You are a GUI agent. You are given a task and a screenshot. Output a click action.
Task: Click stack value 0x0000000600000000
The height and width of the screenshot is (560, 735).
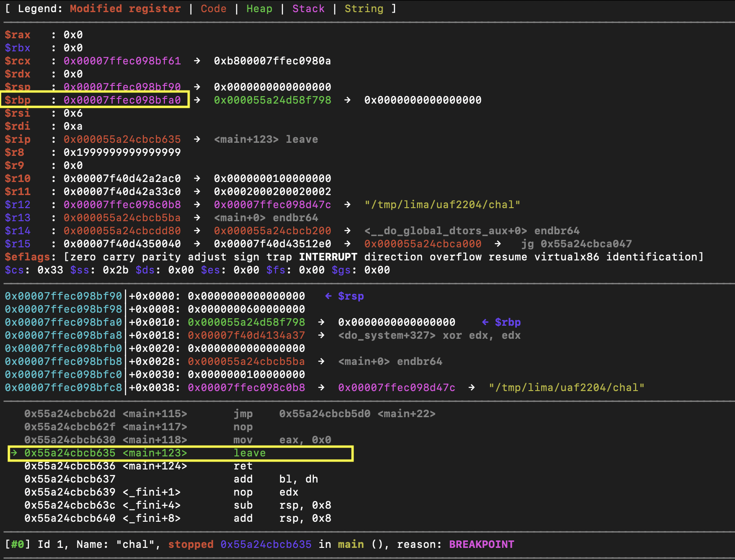click(247, 309)
